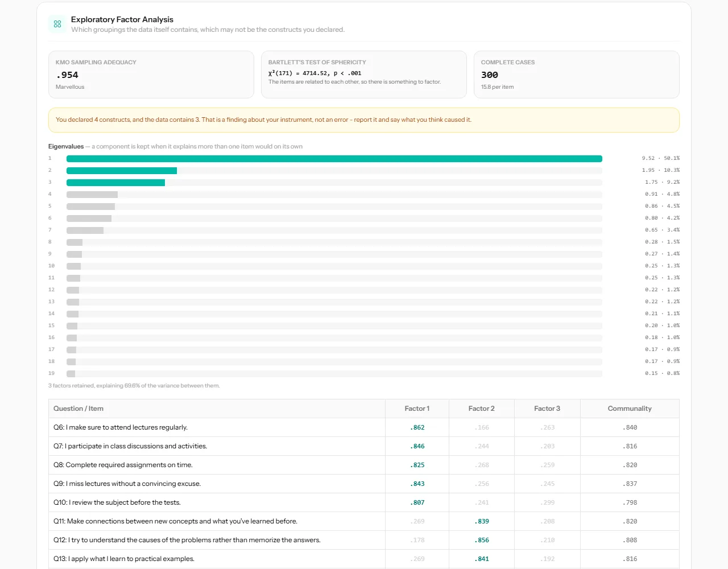The width and height of the screenshot is (728, 569).
Task: Click the Factor 1 column header
Action: point(417,409)
